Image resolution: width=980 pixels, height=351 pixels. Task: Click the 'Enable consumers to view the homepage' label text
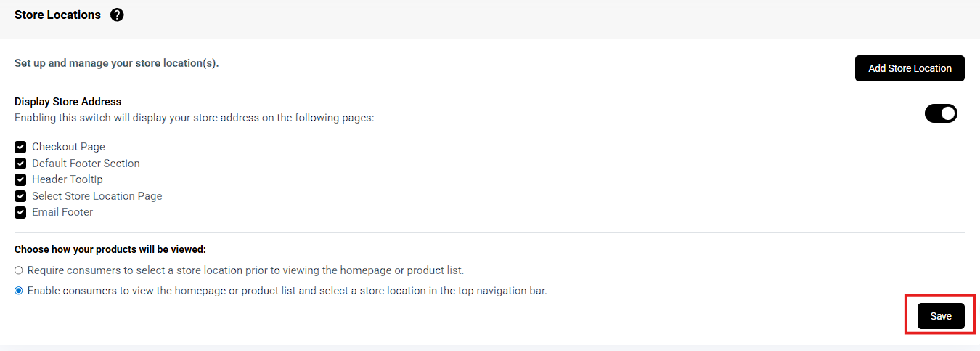[287, 291]
